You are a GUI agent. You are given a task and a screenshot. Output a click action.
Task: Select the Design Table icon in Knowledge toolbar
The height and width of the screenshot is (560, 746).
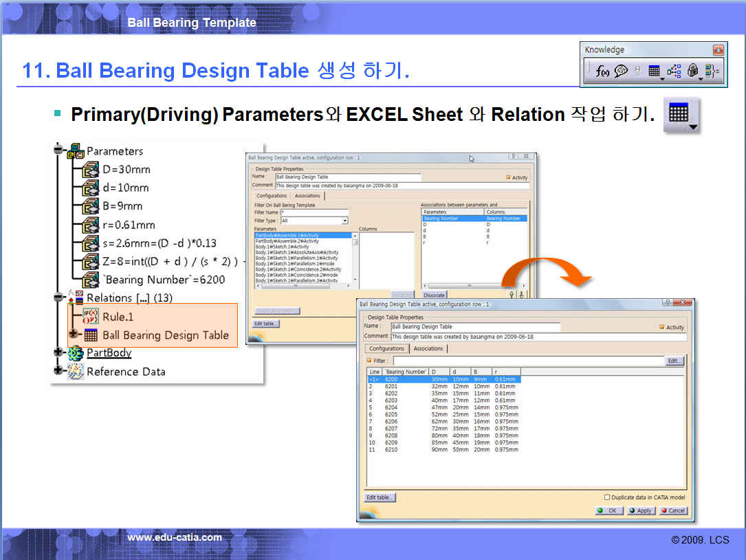(655, 71)
